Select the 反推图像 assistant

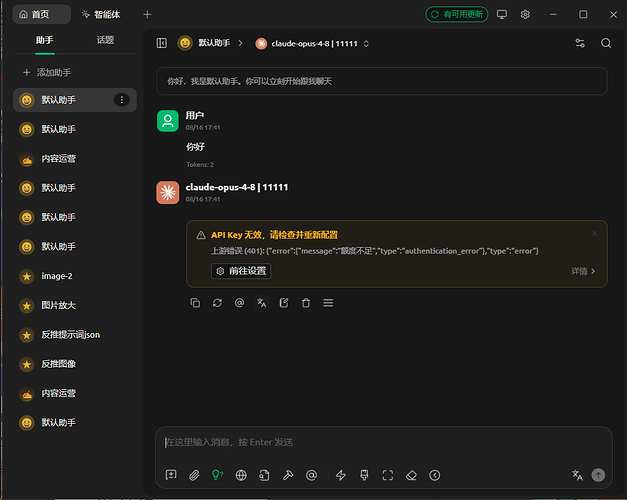click(75, 364)
